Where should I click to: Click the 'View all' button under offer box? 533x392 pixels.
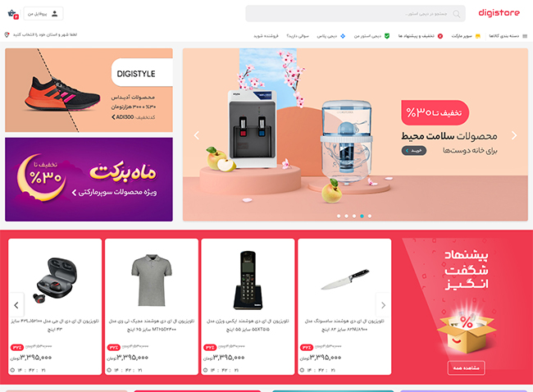[466, 368]
